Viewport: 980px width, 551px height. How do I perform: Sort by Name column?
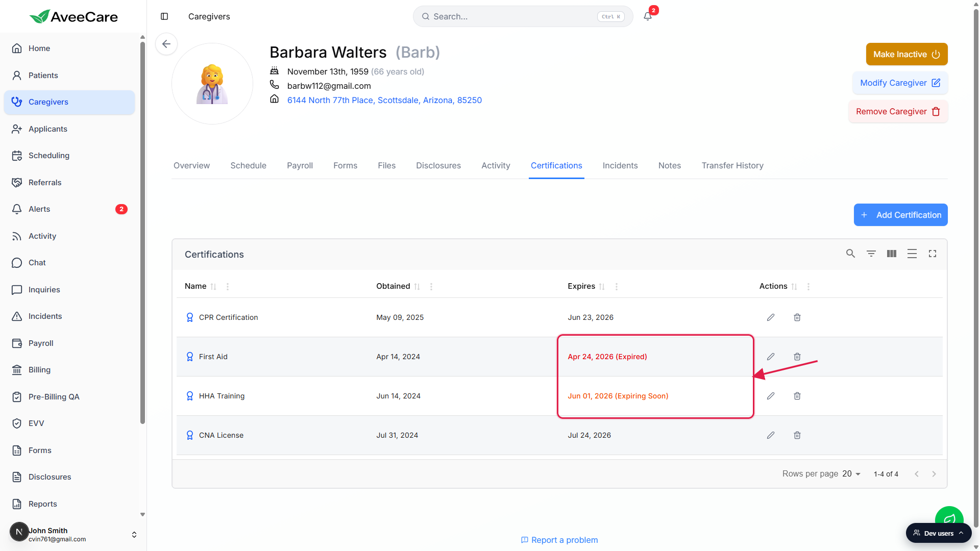[x=213, y=287]
